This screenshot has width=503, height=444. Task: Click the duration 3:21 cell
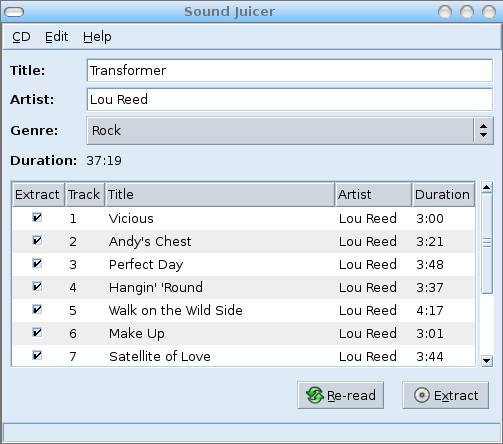[x=430, y=242]
